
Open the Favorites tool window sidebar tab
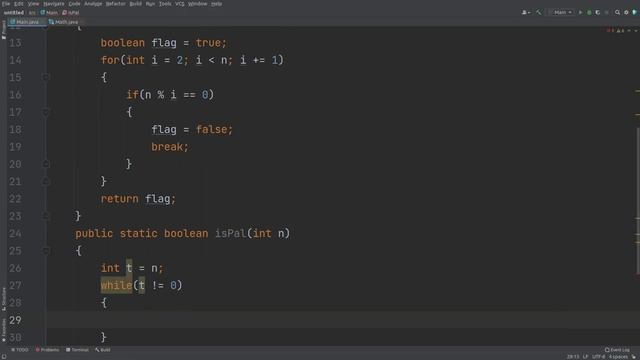click(4, 330)
